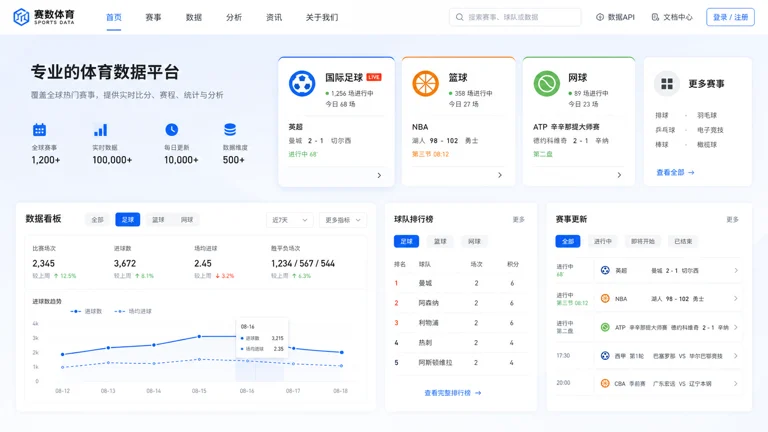The height and width of the screenshot is (432, 768).
Task: Click the 登录 / 注册 button
Action: (730, 17)
